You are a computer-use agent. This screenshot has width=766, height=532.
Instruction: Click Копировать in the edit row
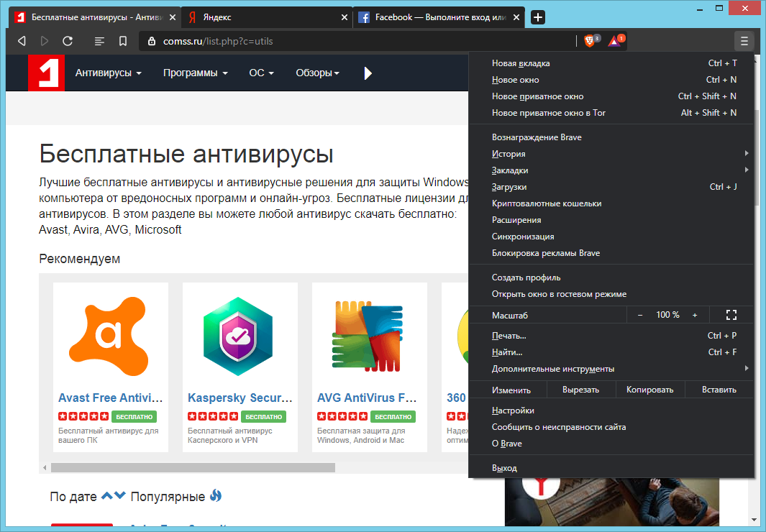650,390
